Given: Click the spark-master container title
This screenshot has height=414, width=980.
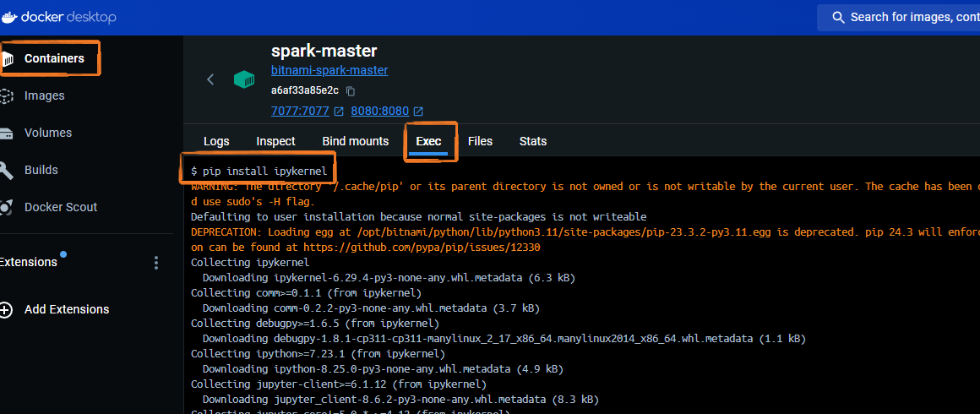Looking at the screenshot, I should (324, 51).
